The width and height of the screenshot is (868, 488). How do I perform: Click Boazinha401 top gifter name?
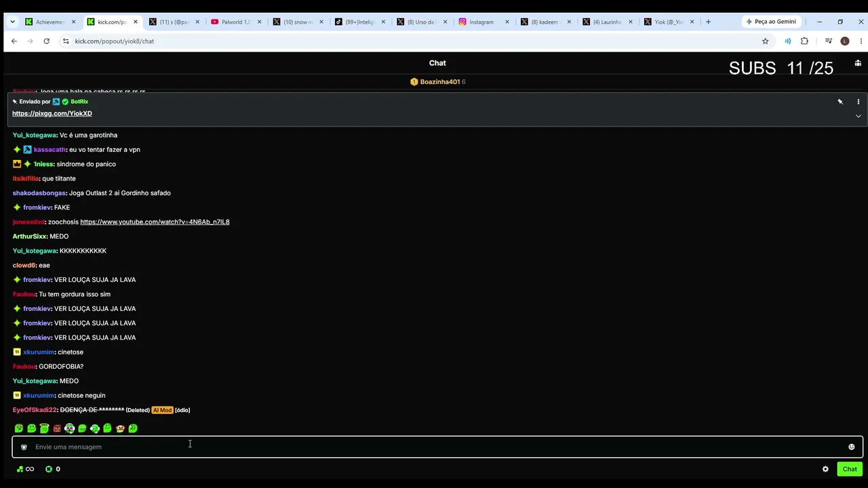click(x=440, y=82)
